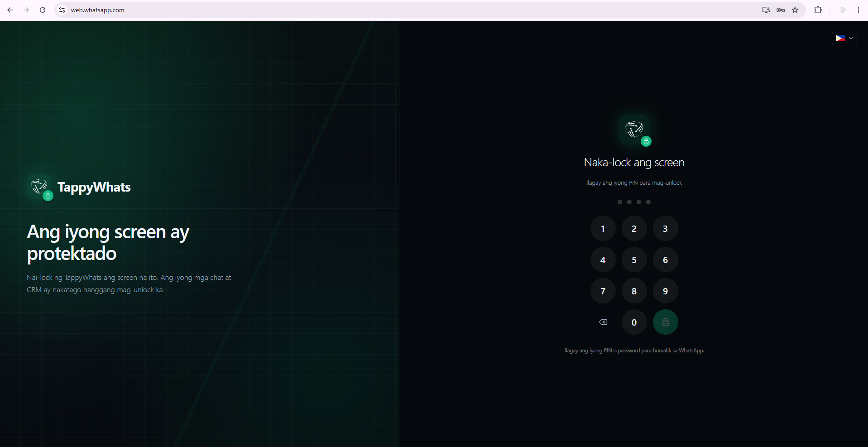Bookmark this page with star icon

(x=795, y=10)
